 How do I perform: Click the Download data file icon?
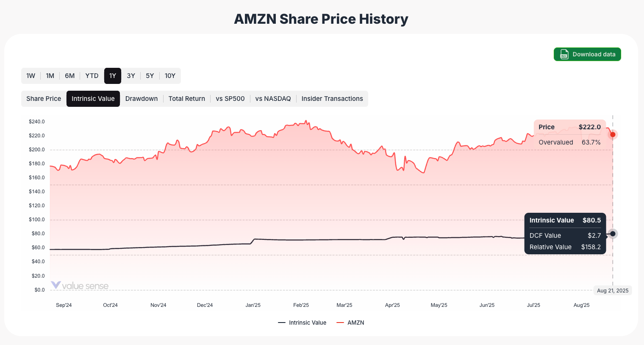click(x=564, y=54)
